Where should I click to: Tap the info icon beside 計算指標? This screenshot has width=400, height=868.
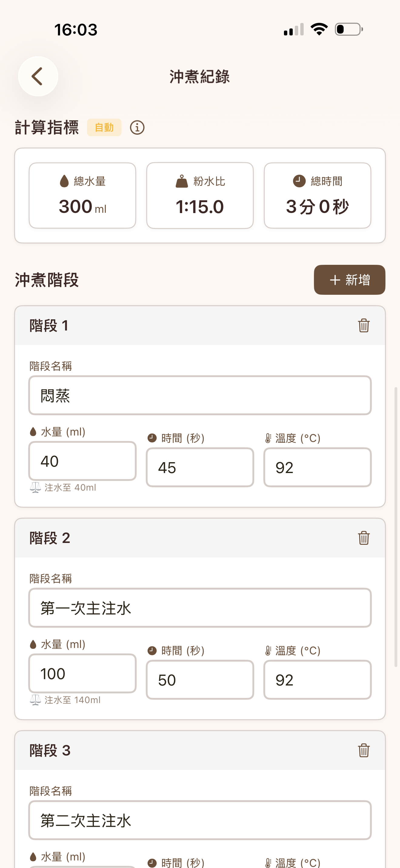pyautogui.click(x=137, y=127)
